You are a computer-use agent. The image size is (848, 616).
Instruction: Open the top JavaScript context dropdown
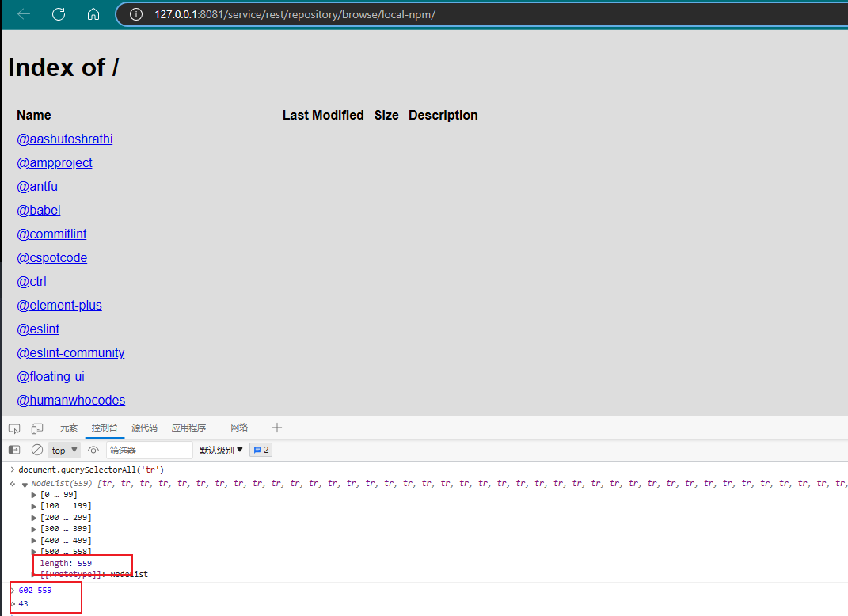[64, 450]
